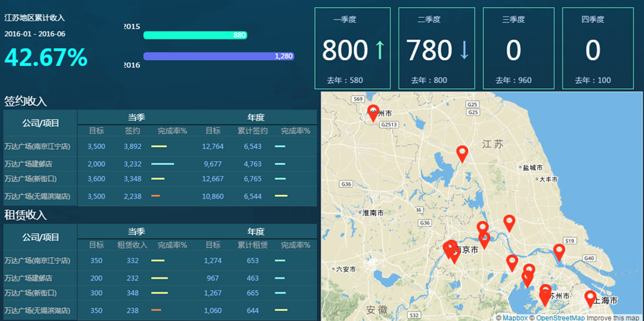Select the 2016-01 - 2016-06 date range
This screenshot has width=644, height=321.
pos(35,34)
